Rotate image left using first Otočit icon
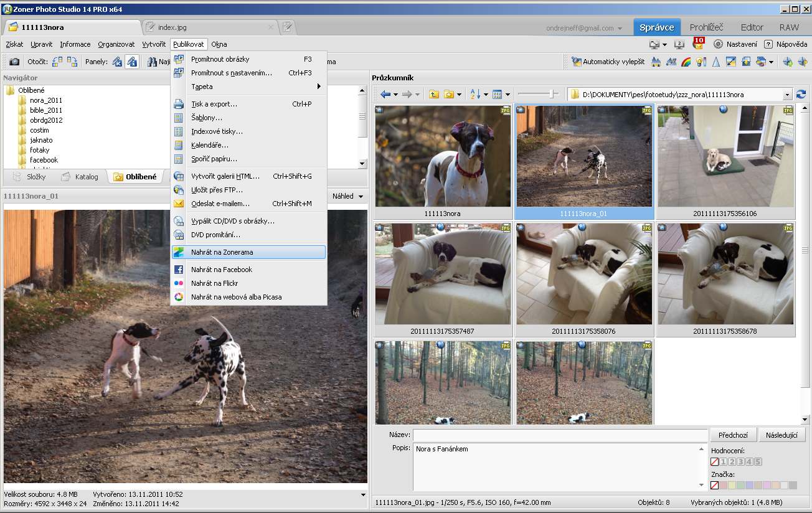The image size is (812, 513). coord(58,62)
